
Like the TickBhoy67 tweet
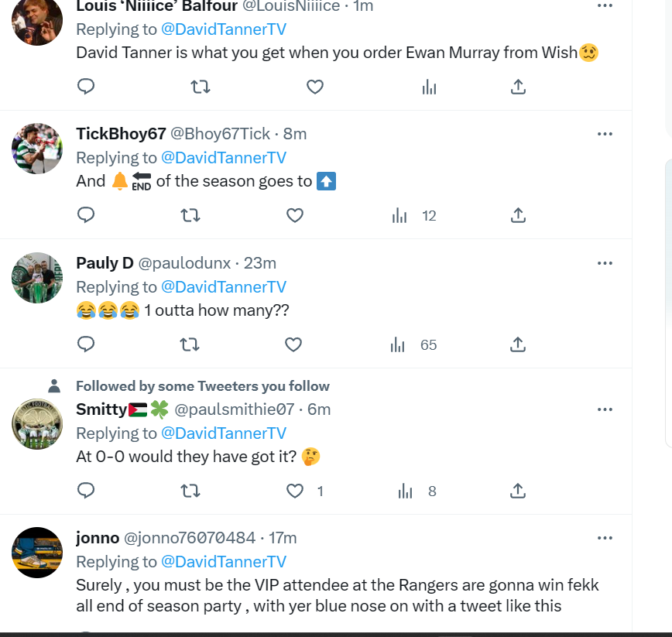click(x=295, y=215)
